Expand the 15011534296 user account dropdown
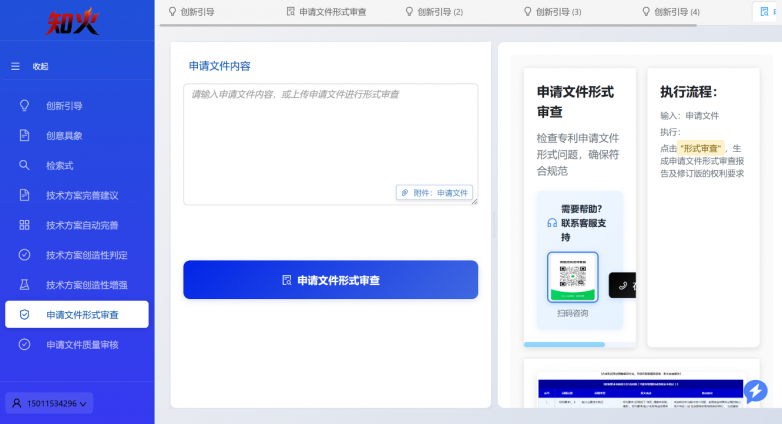The height and width of the screenshot is (424, 782). point(50,403)
